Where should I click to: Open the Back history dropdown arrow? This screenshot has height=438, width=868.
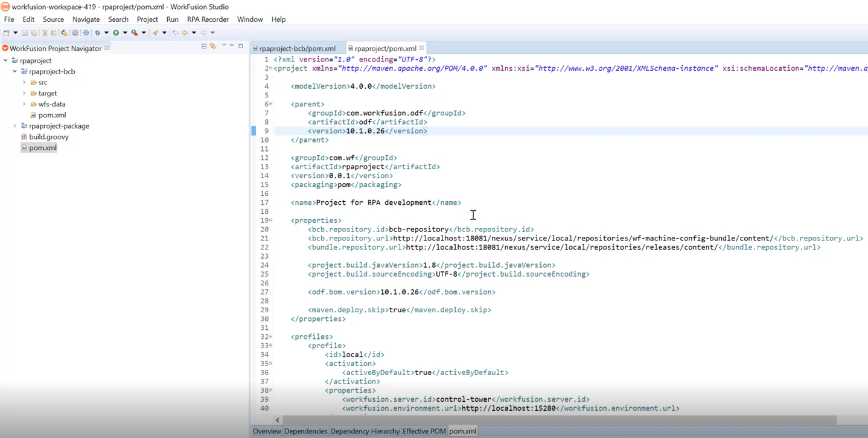click(194, 33)
